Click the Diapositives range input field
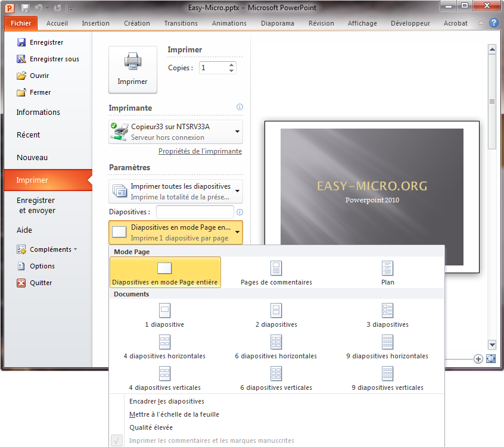Screen dimensions: 504x447 click(x=195, y=212)
